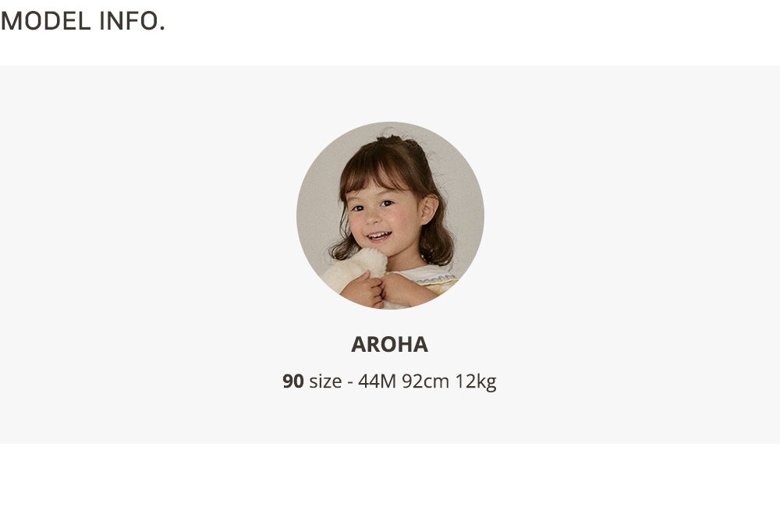
Task: Click the word INFO. in the heading
Action: point(132,21)
